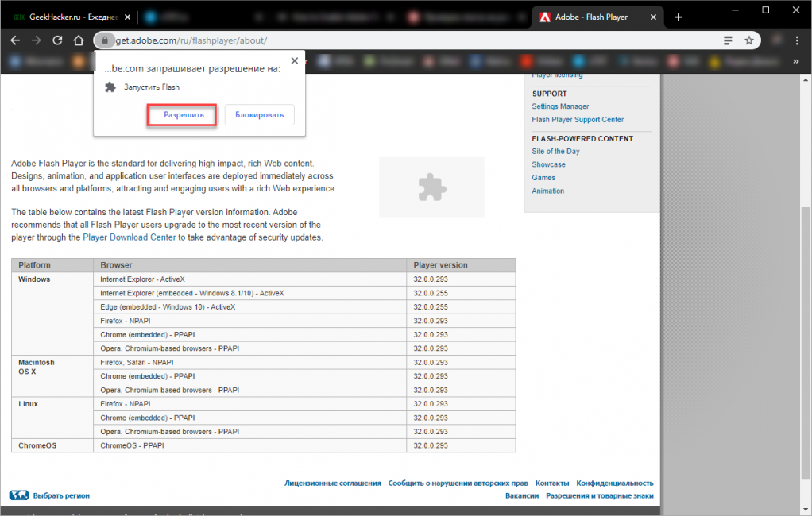The width and height of the screenshot is (812, 516).
Task: Click the blocked plugin puzzle placeholder
Action: pyautogui.click(x=431, y=187)
